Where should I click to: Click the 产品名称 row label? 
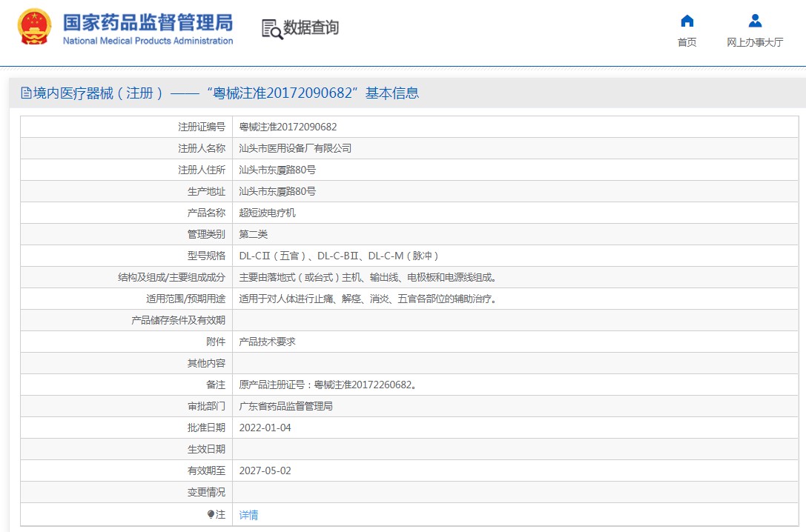206,213
